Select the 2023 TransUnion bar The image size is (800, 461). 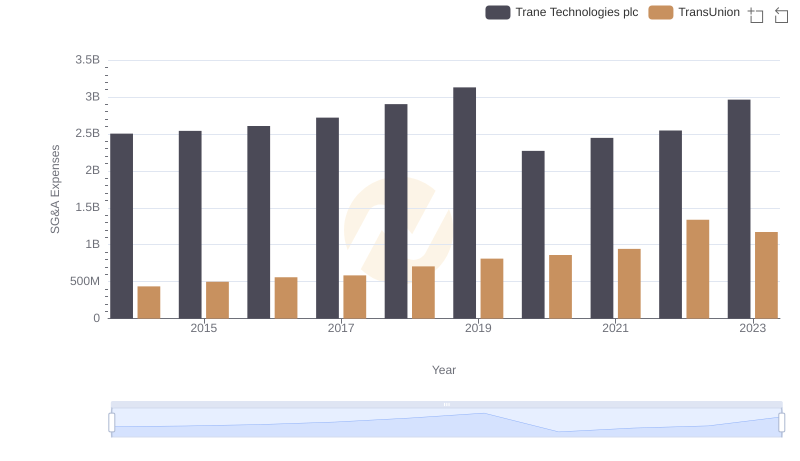point(766,275)
